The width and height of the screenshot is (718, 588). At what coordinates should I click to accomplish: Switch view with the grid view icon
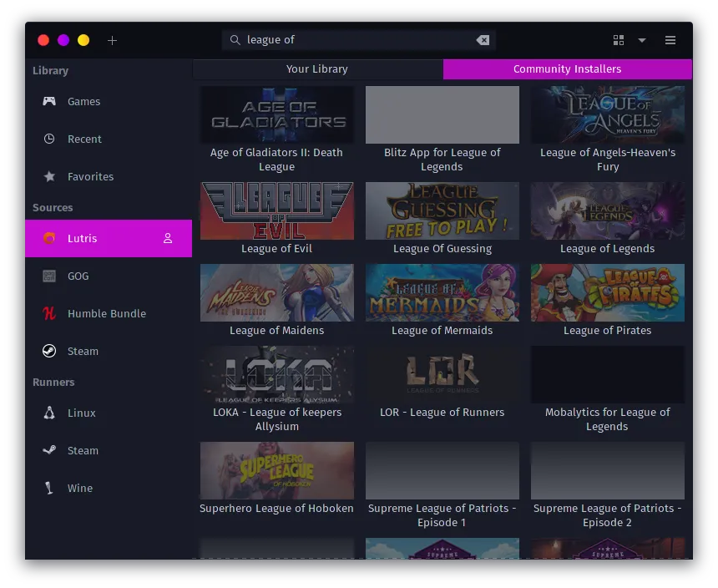619,40
